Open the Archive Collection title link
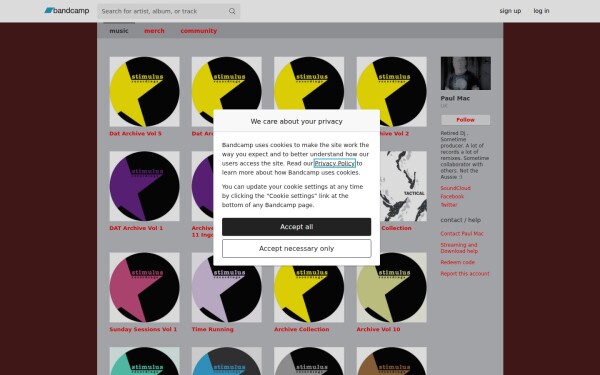The width and height of the screenshot is (600, 375). (302, 329)
